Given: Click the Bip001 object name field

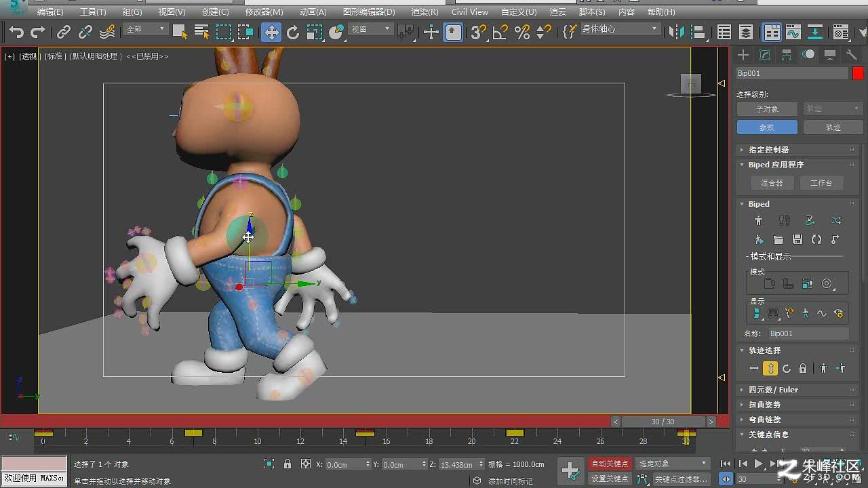Looking at the screenshot, I should coord(792,73).
